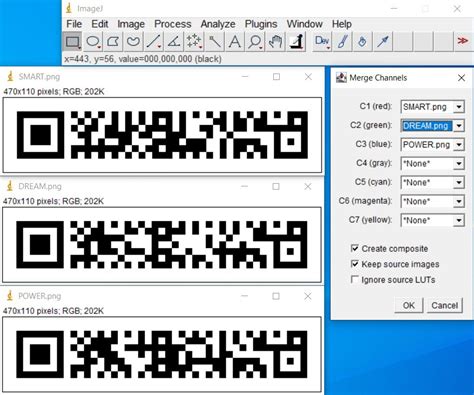Viewport: 474px width, 395px height.
Task: Select the Multi-point tool
Action: (x=194, y=42)
